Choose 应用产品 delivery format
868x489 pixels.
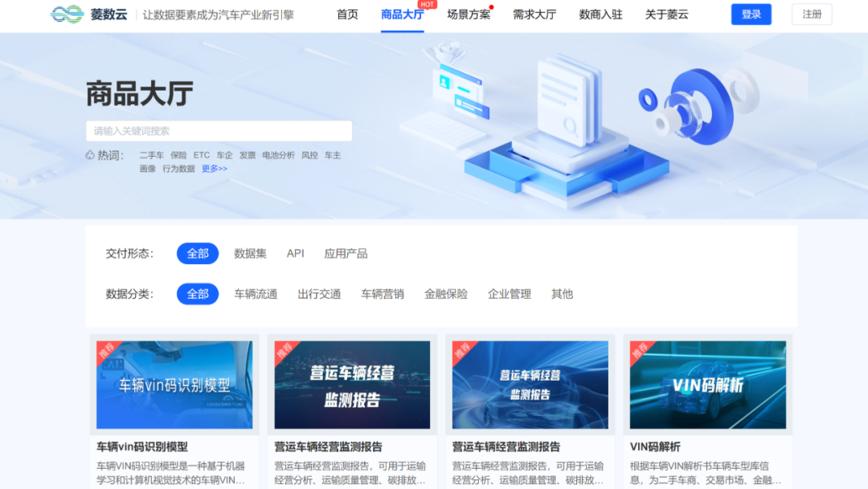pos(346,254)
